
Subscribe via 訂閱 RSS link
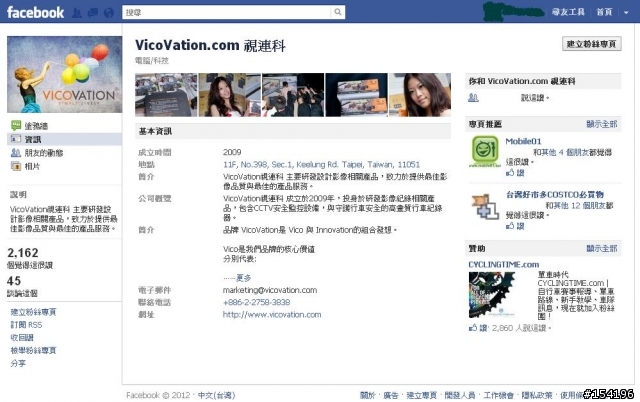coord(26,325)
